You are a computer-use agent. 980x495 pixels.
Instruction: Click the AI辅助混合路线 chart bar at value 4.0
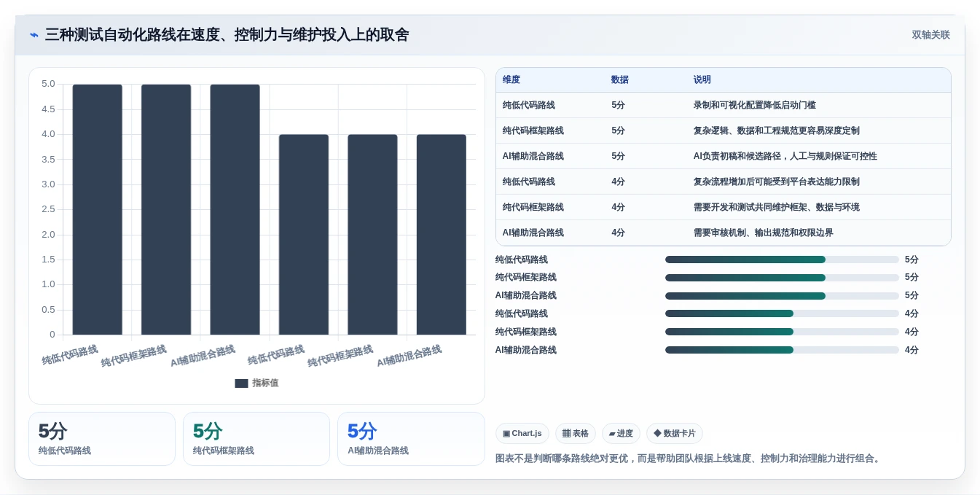(442, 235)
